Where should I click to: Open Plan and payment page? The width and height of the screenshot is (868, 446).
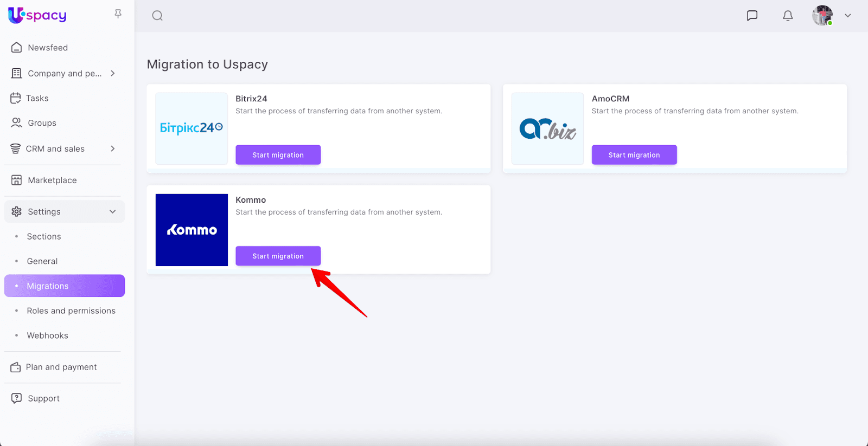pos(61,367)
